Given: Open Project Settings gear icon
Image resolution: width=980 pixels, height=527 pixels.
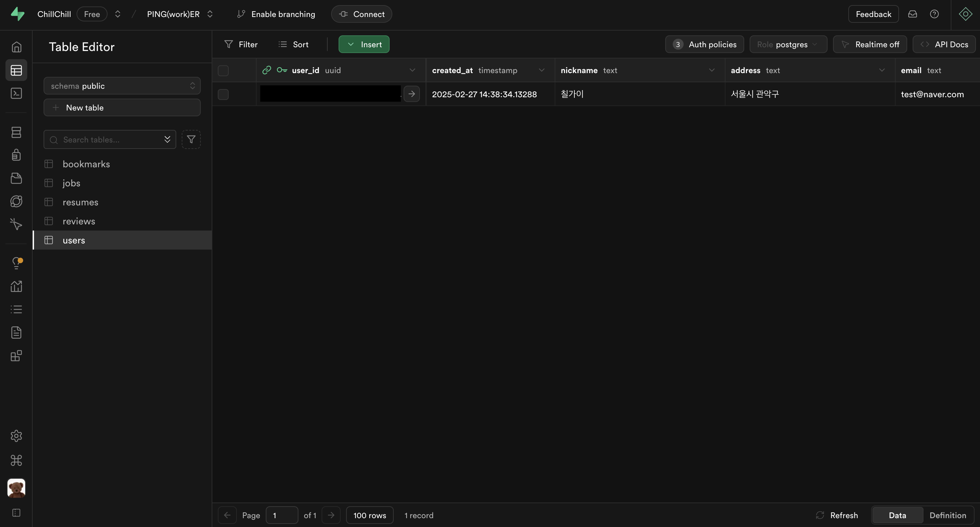Looking at the screenshot, I should 16,436.
